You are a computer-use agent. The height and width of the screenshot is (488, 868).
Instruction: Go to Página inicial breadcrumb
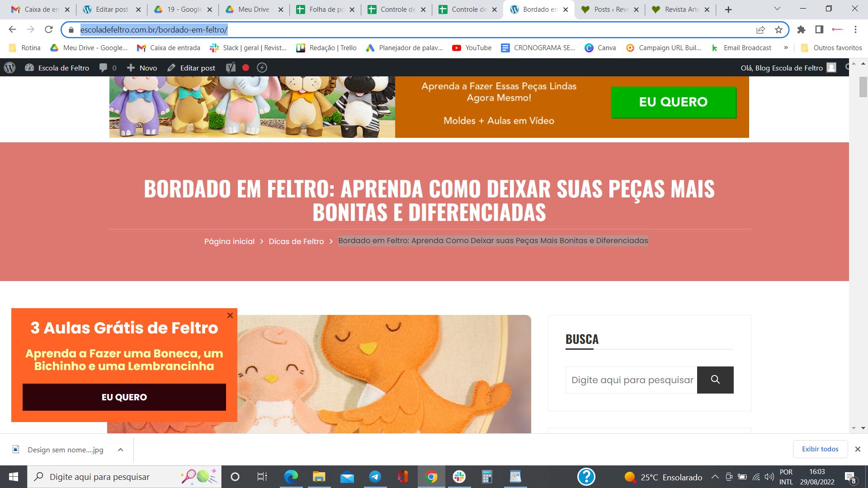click(229, 241)
